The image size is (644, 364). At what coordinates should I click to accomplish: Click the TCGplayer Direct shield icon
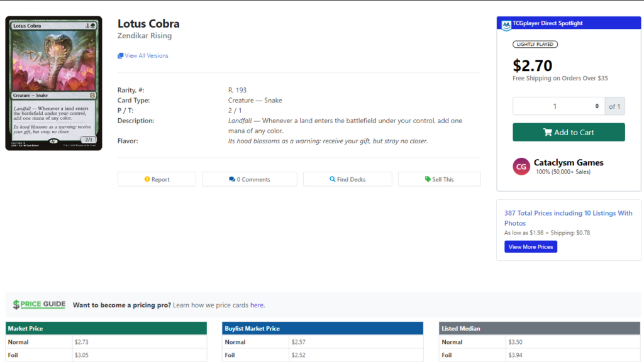pos(506,25)
